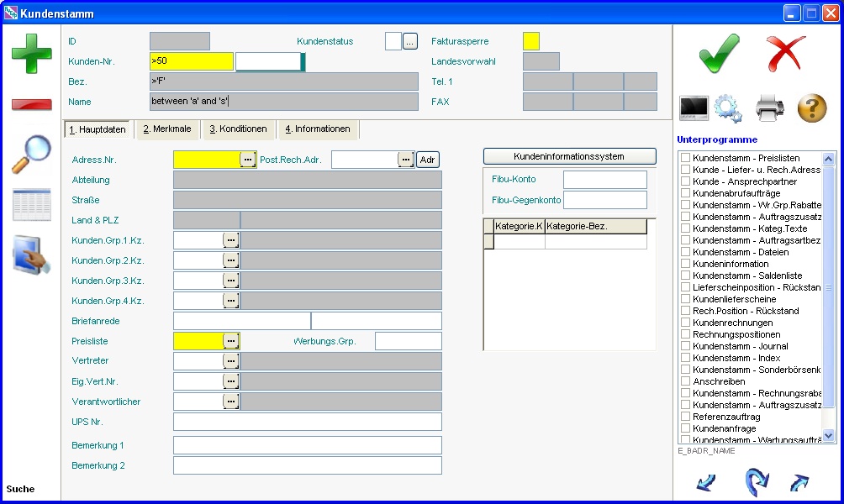
Task: Open help with the question mark icon
Action: (x=812, y=108)
